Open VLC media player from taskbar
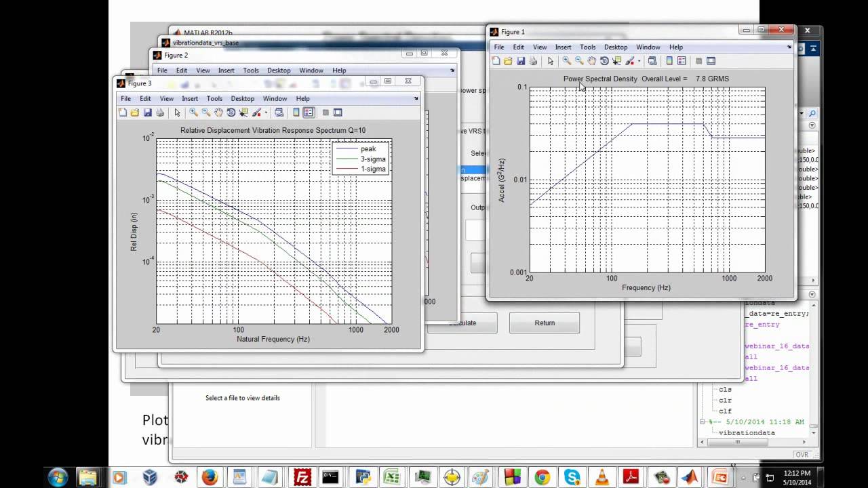 point(601,477)
